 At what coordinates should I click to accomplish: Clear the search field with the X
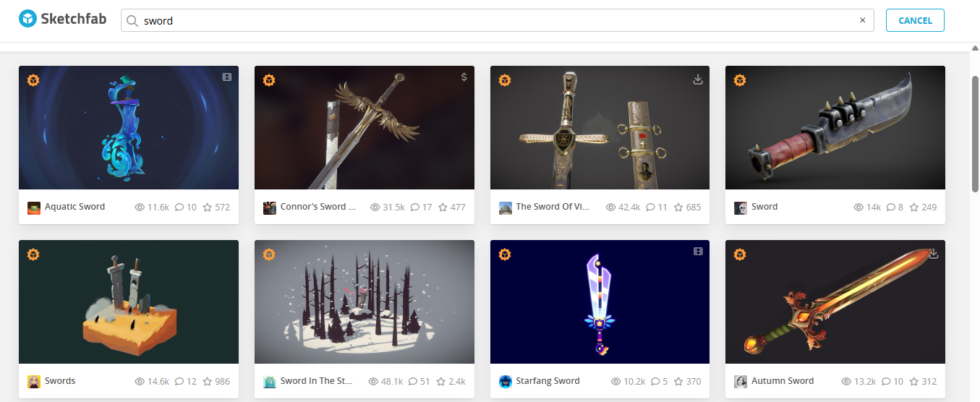point(862,20)
